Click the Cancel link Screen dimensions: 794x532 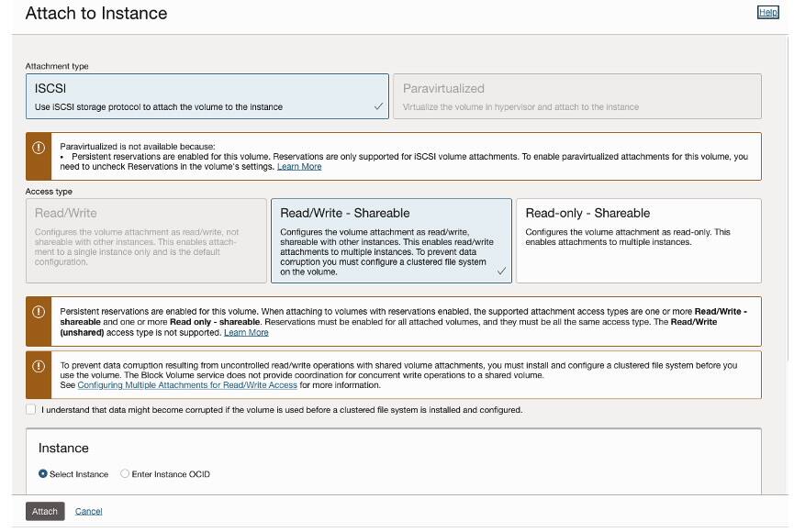coord(88,512)
